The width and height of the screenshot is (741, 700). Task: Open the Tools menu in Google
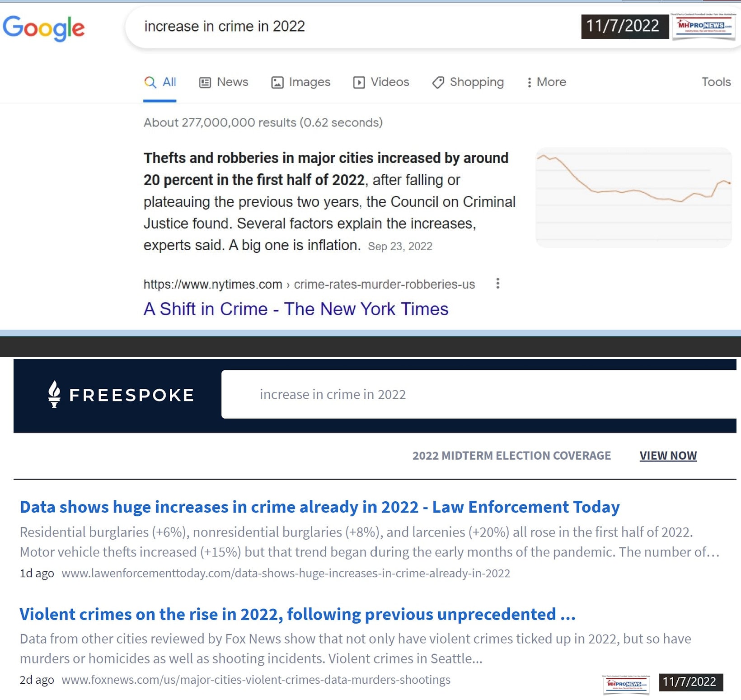(716, 82)
